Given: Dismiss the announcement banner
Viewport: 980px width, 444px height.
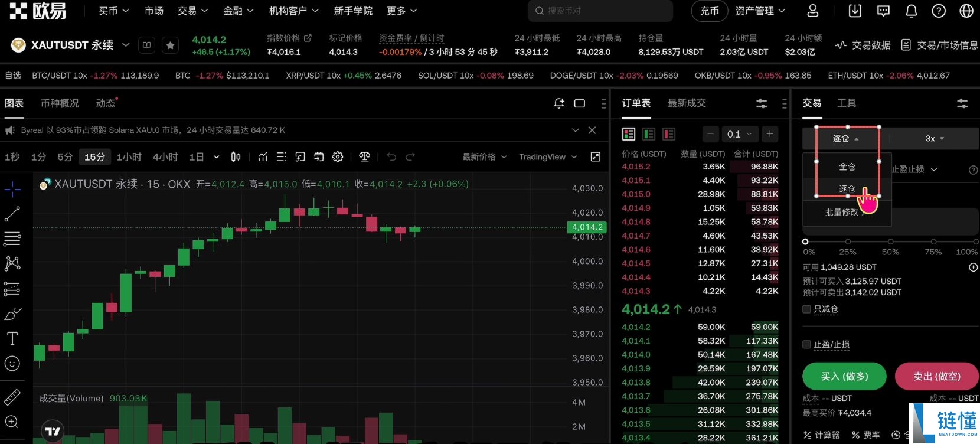Looking at the screenshot, I should click(592, 130).
